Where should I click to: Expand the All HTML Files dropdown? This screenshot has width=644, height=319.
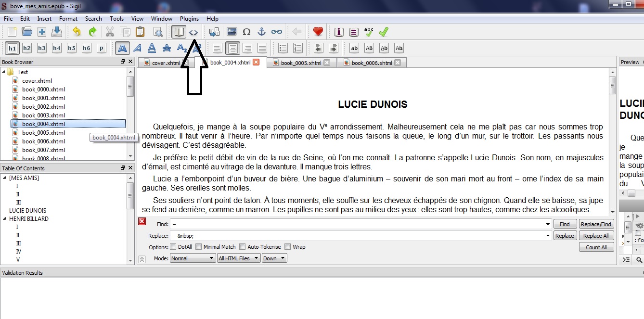tap(239, 258)
